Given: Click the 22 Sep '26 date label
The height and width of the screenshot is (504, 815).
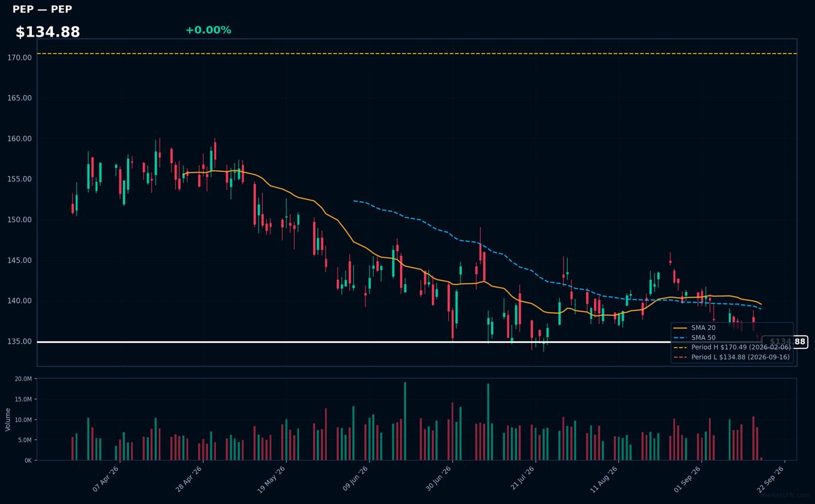Looking at the screenshot, I should 771,479.
